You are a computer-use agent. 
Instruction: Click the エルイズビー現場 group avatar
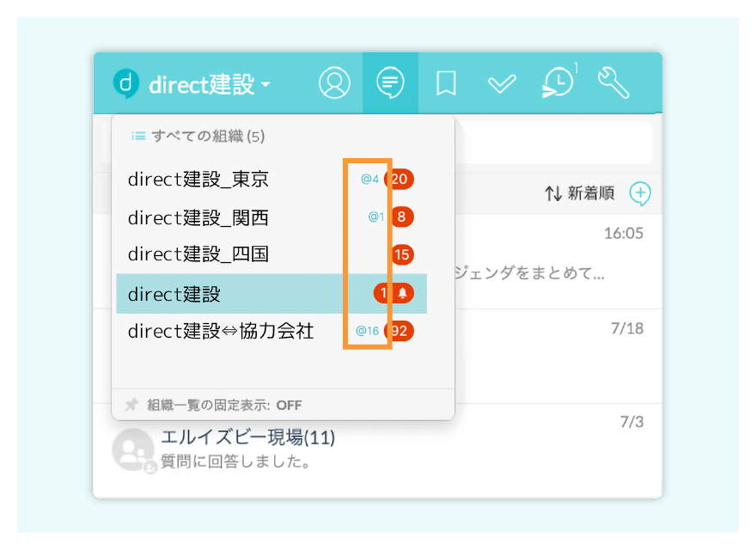(133, 450)
